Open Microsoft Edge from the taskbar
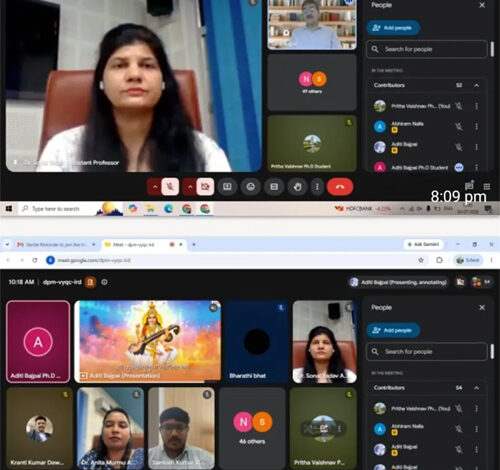This screenshot has width=500, height=470. pos(169,209)
